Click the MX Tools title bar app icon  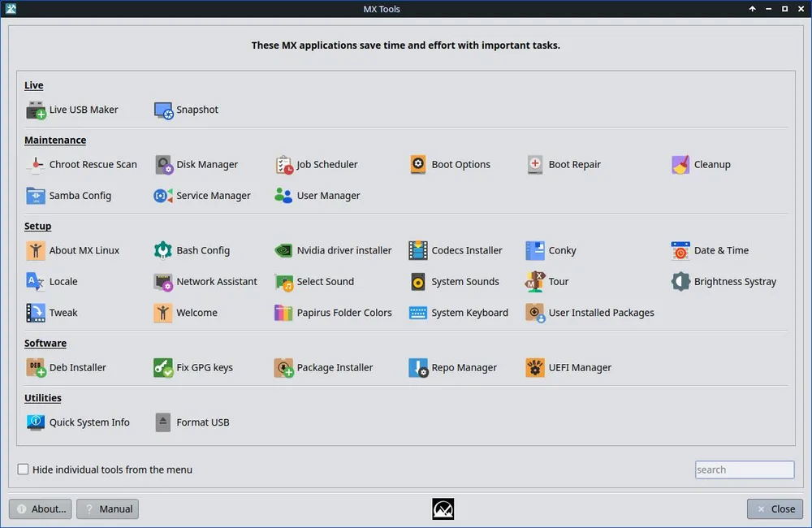coord(11,9)
